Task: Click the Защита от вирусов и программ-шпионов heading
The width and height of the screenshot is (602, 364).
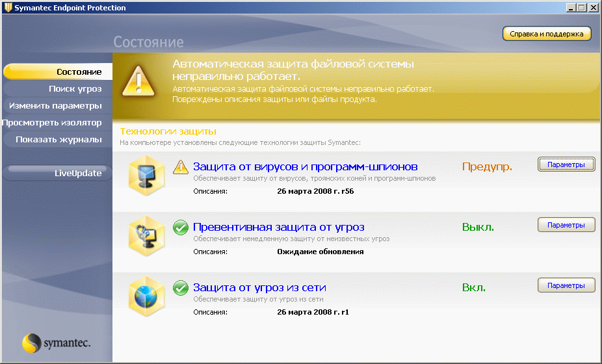Action: (305, 166)
